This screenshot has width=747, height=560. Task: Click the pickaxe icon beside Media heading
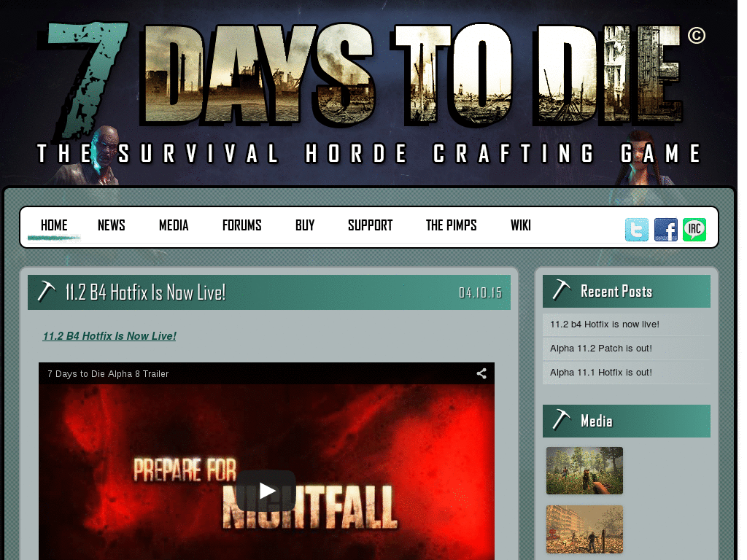tap(561, 420)
